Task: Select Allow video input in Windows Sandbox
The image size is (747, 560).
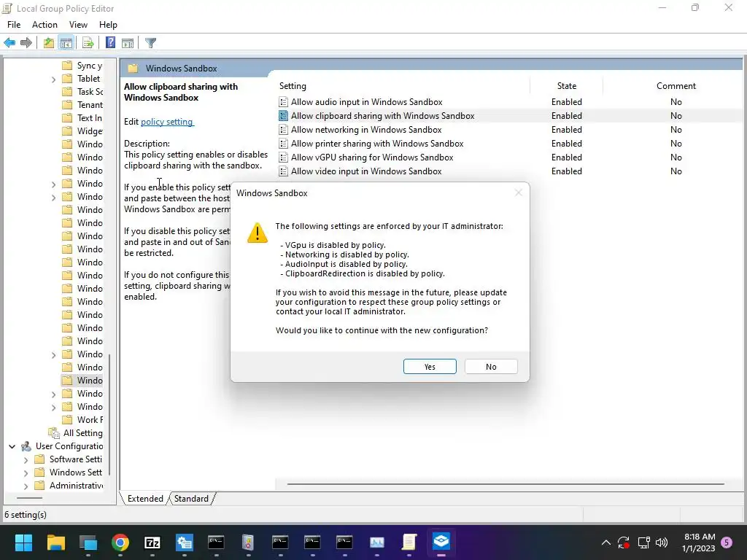Action: click(366, 171)
